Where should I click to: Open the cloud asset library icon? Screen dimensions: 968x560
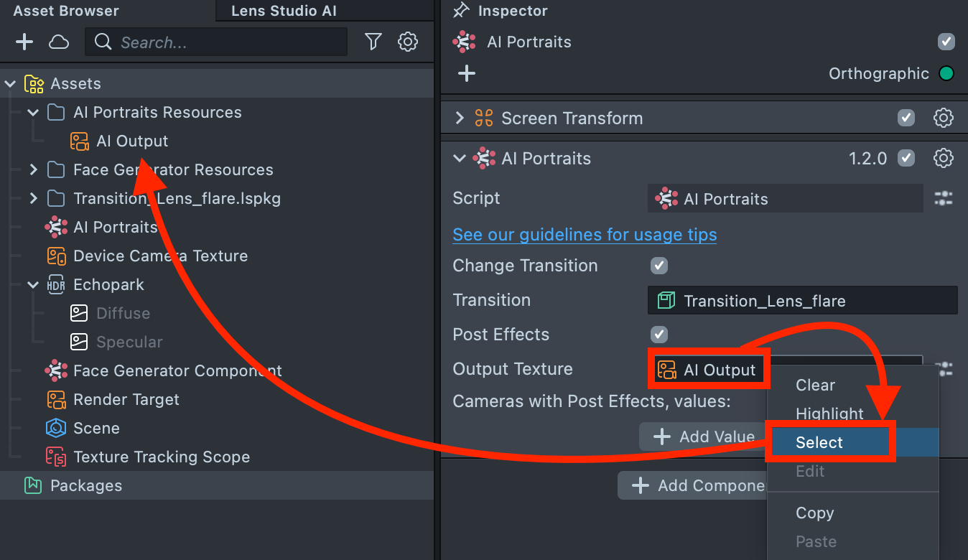(59, 42)
